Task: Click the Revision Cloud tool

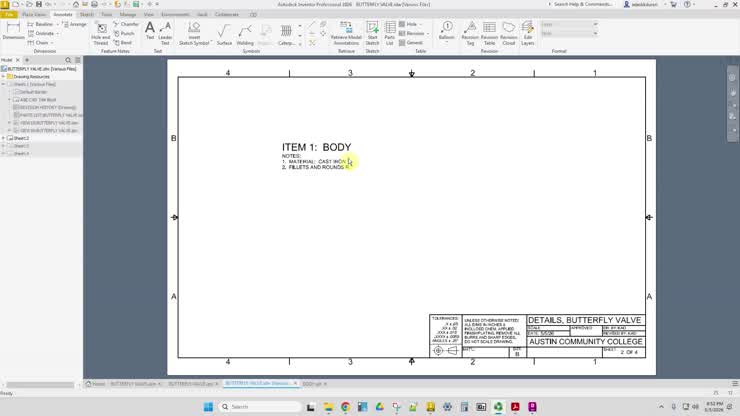Action: click(x=509, y=33)
